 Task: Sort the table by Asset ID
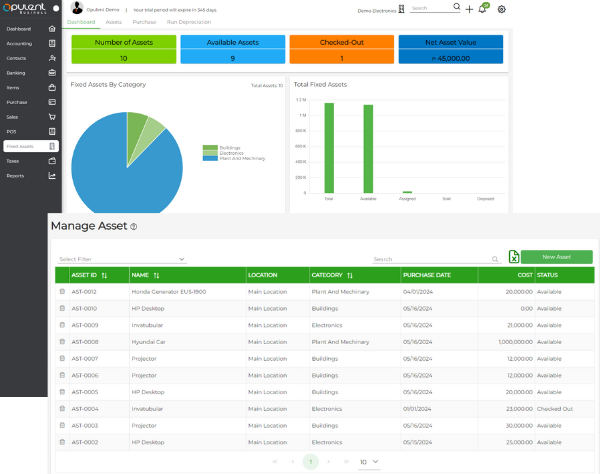click(x=104, y=274)
